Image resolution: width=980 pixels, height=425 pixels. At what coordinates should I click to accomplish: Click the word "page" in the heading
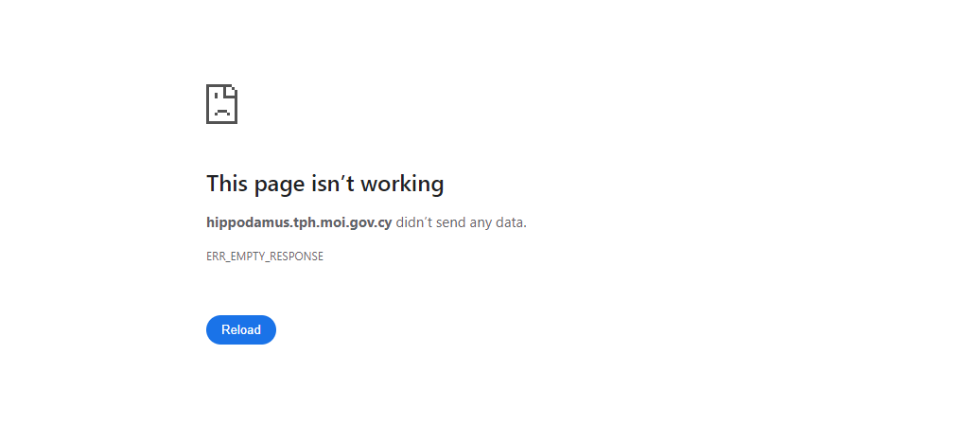point(279,186)
